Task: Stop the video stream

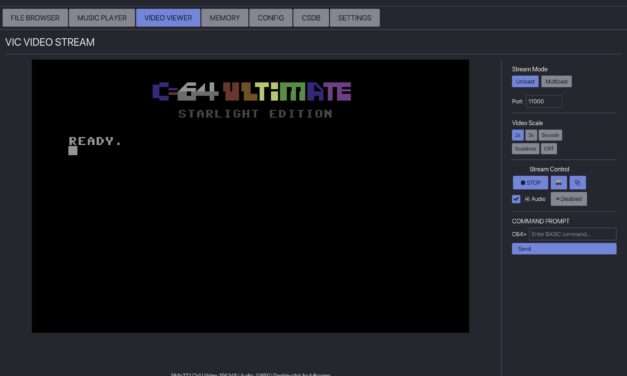Action: pos(530,183)
